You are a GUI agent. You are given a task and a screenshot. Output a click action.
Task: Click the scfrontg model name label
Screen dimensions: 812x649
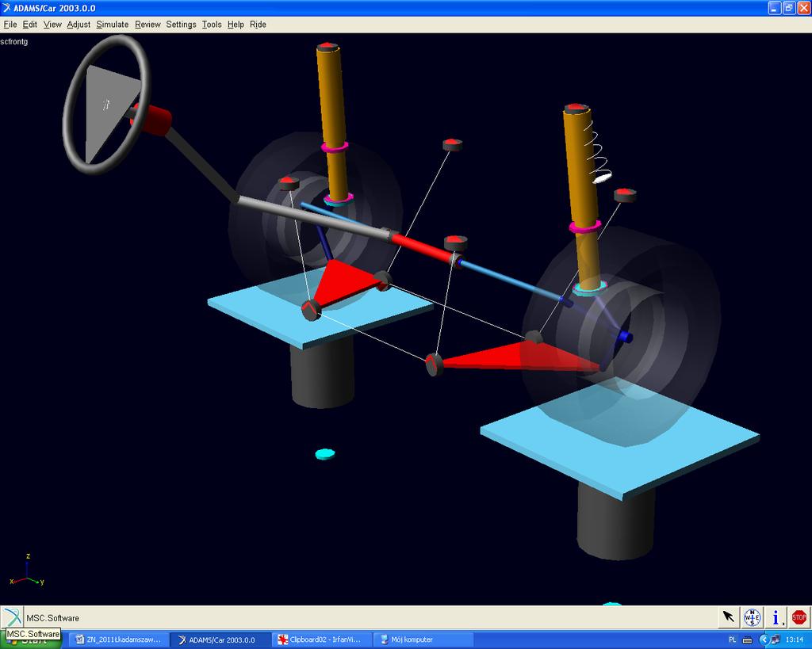point(14,41)
